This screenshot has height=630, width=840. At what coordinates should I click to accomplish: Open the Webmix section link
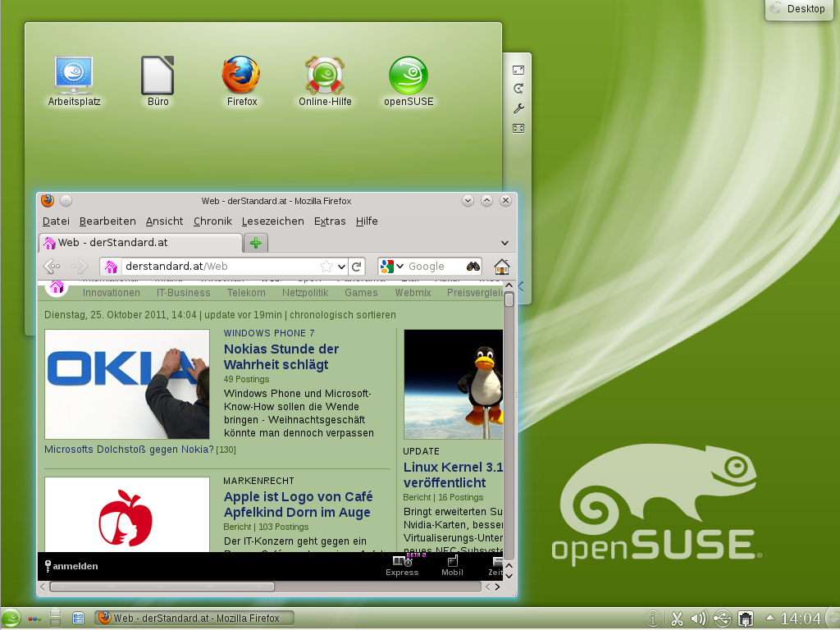[413, 293]
